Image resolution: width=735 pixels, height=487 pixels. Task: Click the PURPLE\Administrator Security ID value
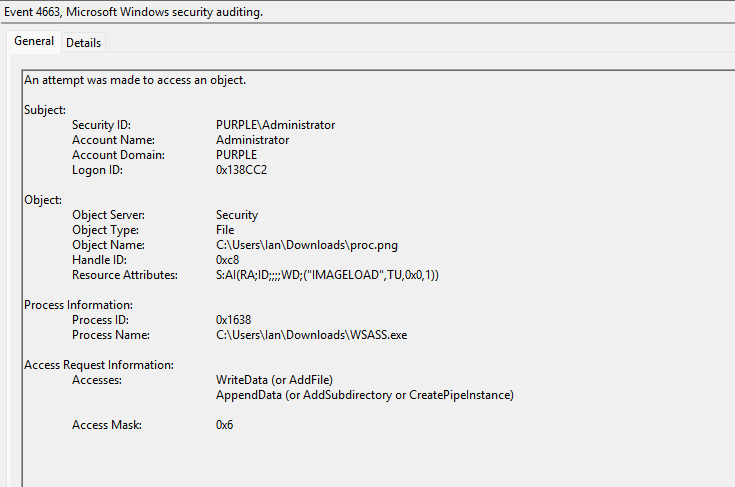coord(275,125)
